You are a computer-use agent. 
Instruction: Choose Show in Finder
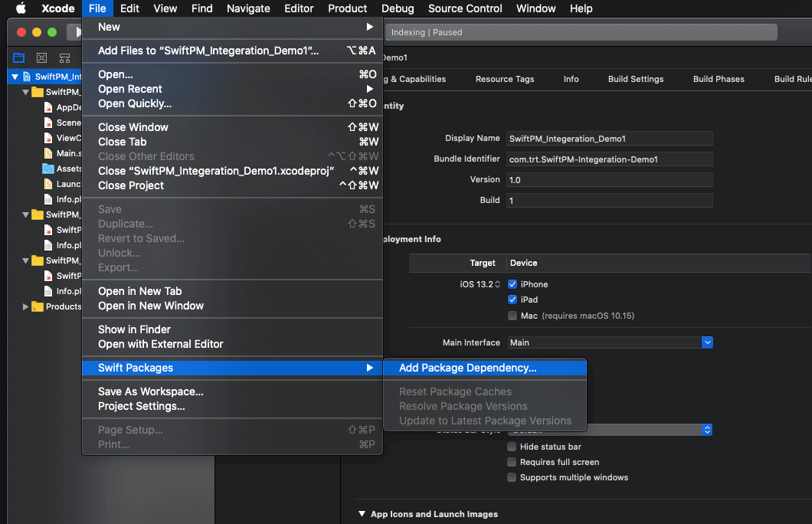pyautogui.click(x=232, y=329)
